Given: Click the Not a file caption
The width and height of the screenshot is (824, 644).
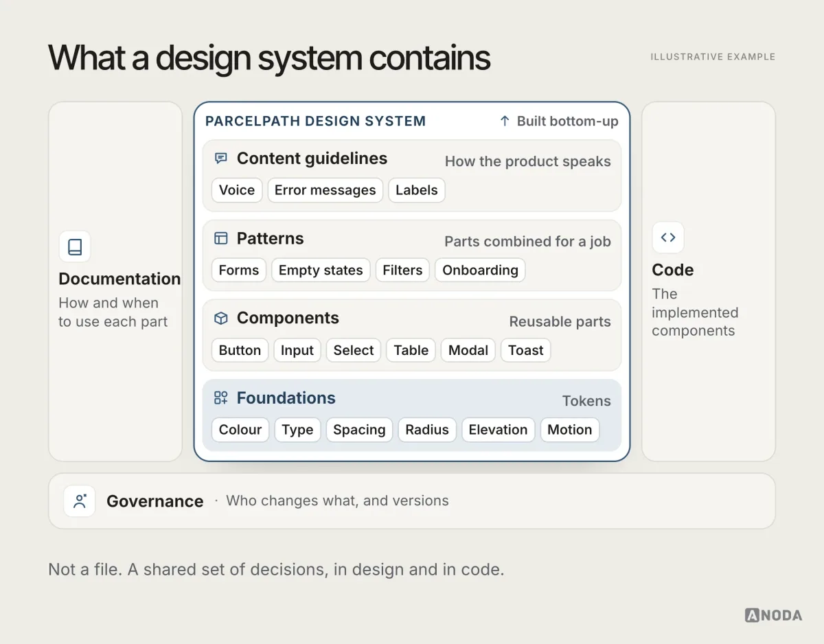Looking at the screenshot, I should tap(276, 569).
